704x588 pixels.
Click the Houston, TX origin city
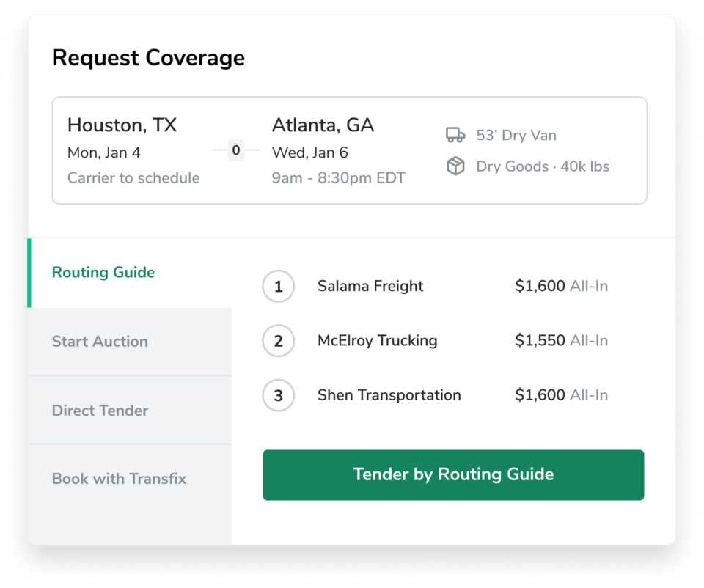click(x=122, y=125)
